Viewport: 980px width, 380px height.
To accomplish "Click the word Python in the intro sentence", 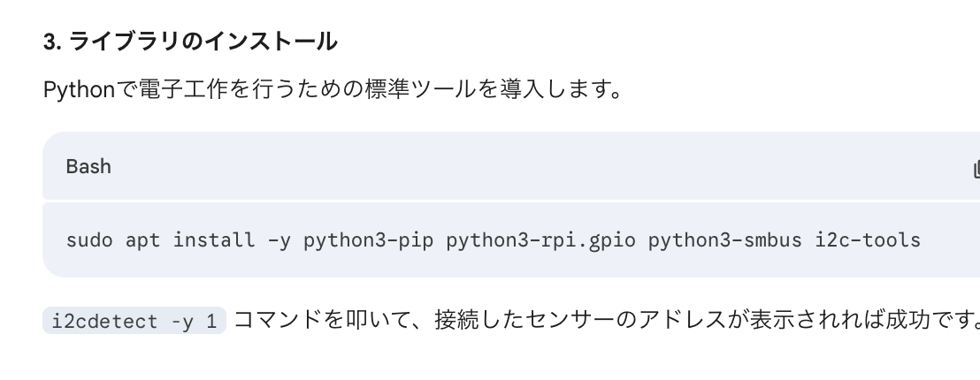I will [80, 90].
